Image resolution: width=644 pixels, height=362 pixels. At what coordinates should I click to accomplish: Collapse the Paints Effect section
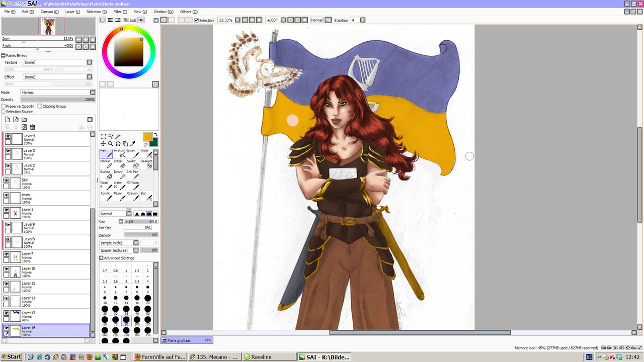(3, 55)
